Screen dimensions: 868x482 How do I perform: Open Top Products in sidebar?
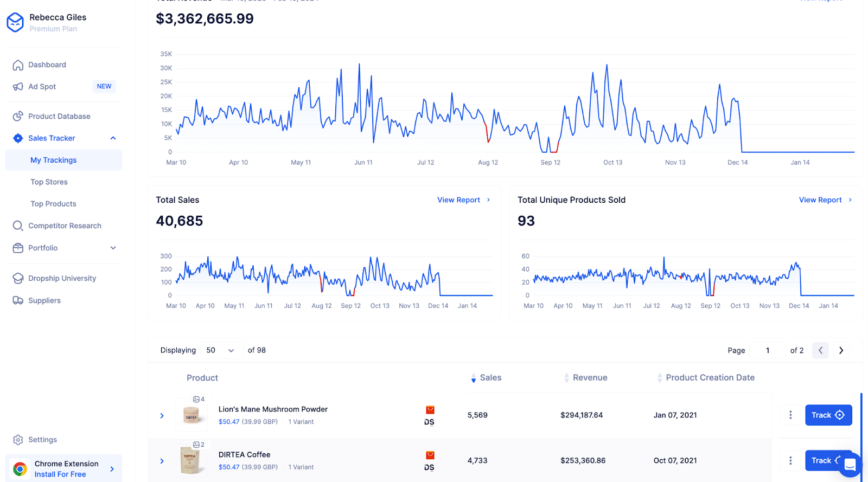pos(53,204)
